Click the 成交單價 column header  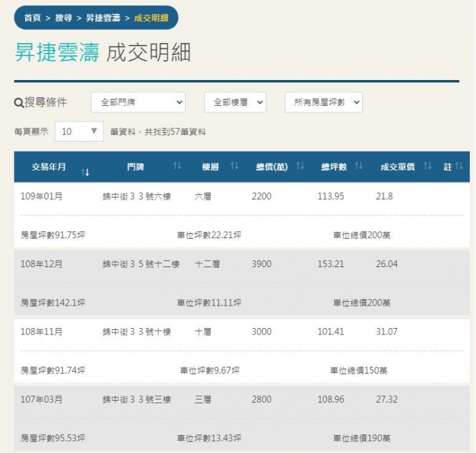click(398, 167)
